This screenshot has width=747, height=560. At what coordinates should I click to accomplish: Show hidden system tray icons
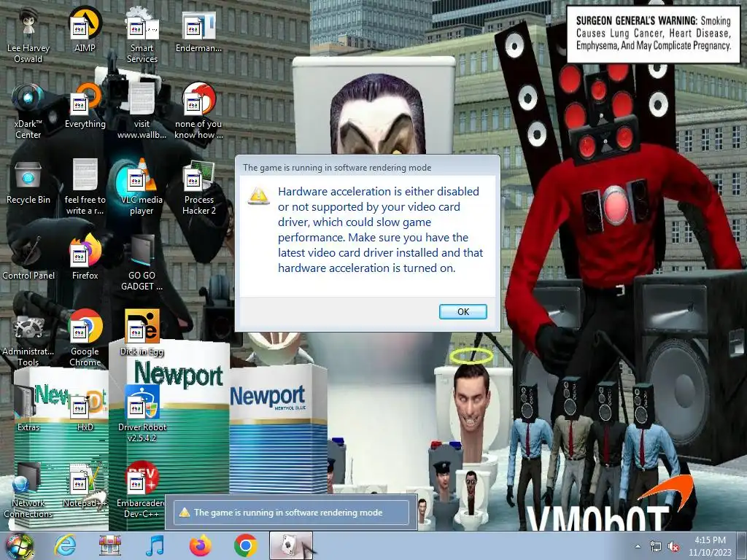pos(638,547)
